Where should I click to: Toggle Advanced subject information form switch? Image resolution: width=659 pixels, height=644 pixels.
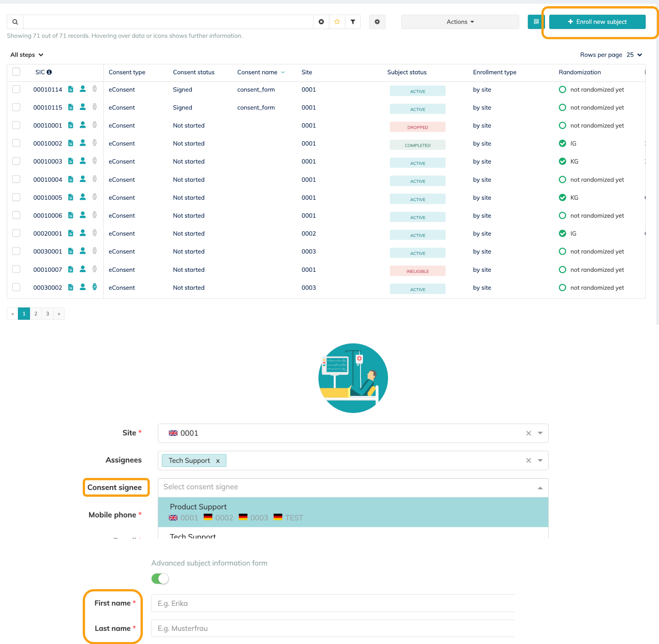coord(160,578)
